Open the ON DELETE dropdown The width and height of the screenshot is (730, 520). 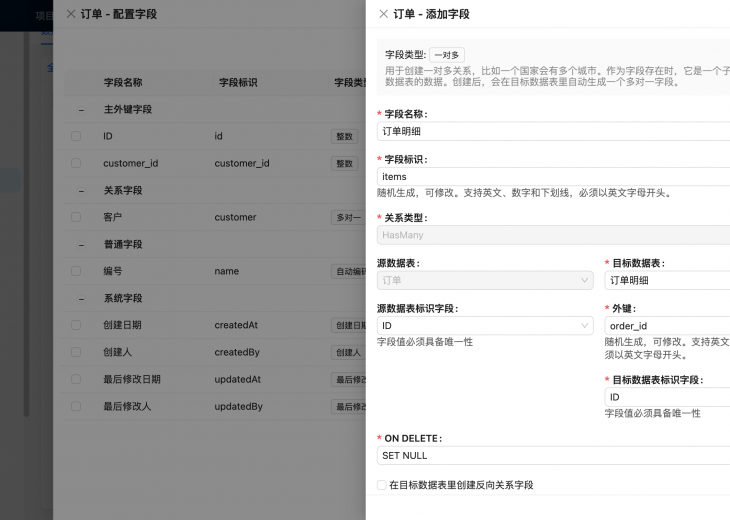point(553,456)
